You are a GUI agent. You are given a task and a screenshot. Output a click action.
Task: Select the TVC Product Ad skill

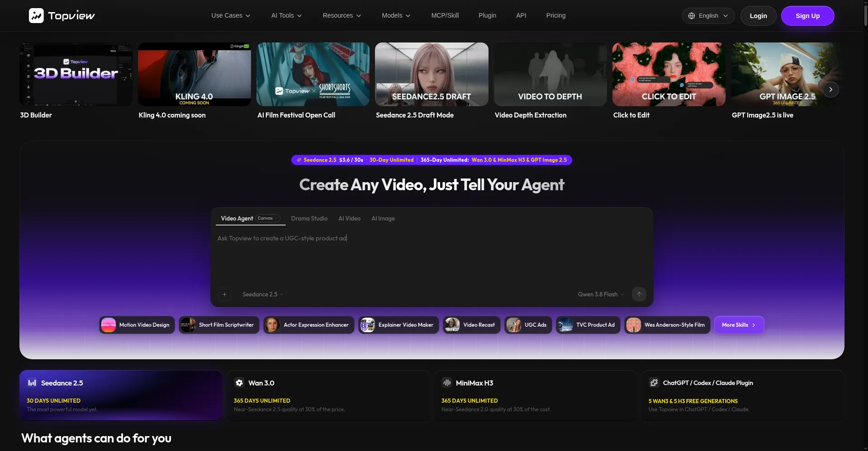pyautogui.click(x=588, y=325)
